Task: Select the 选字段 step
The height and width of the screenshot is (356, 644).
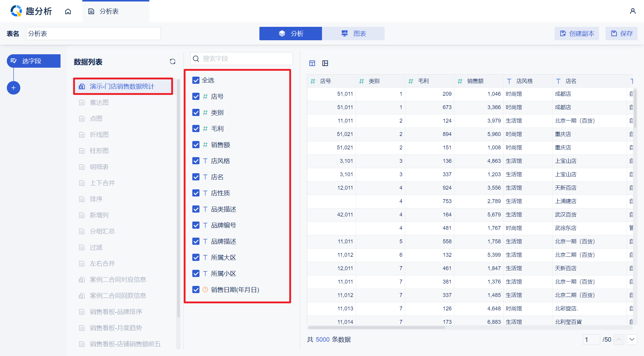Action: coord(34,61)
